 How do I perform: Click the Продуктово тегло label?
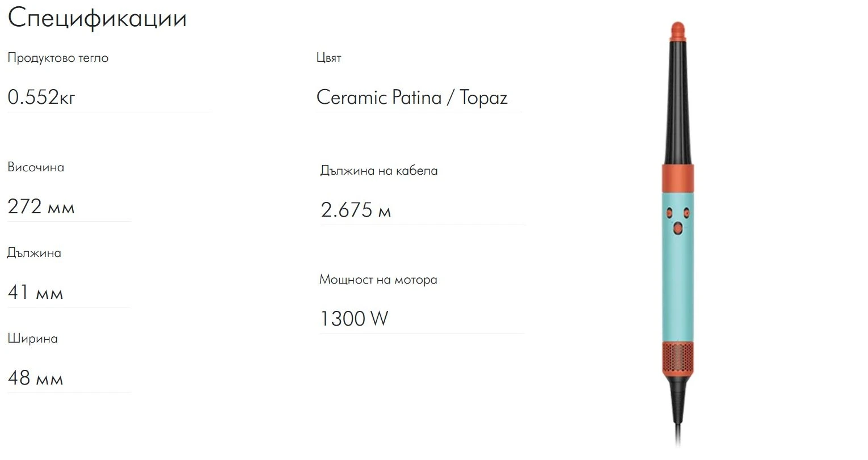pos(58,58)
